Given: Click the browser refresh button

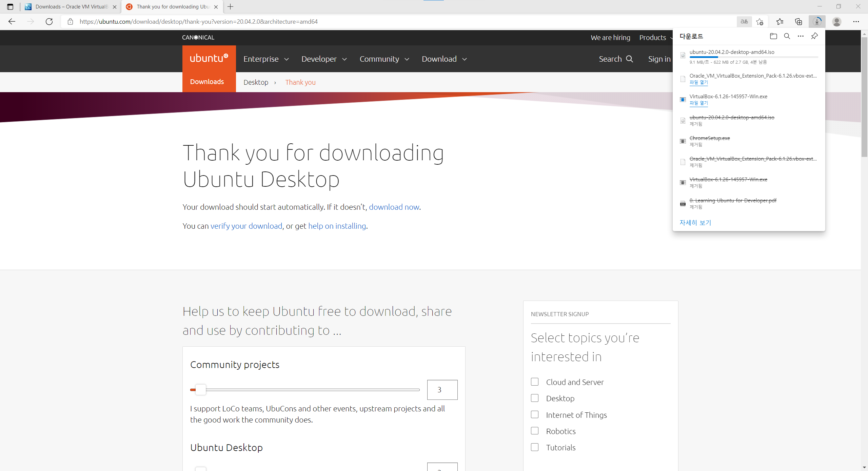Looking at the screenshot, I should coord(49,22).
